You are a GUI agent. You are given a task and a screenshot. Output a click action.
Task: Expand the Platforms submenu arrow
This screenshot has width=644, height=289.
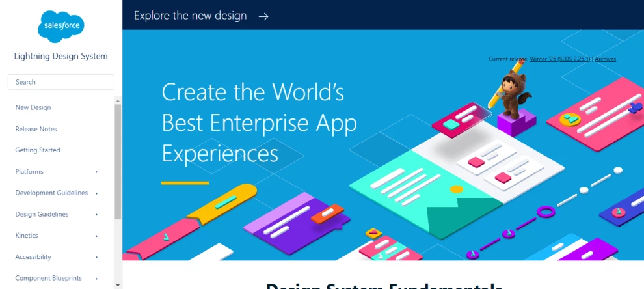(96, 172)
